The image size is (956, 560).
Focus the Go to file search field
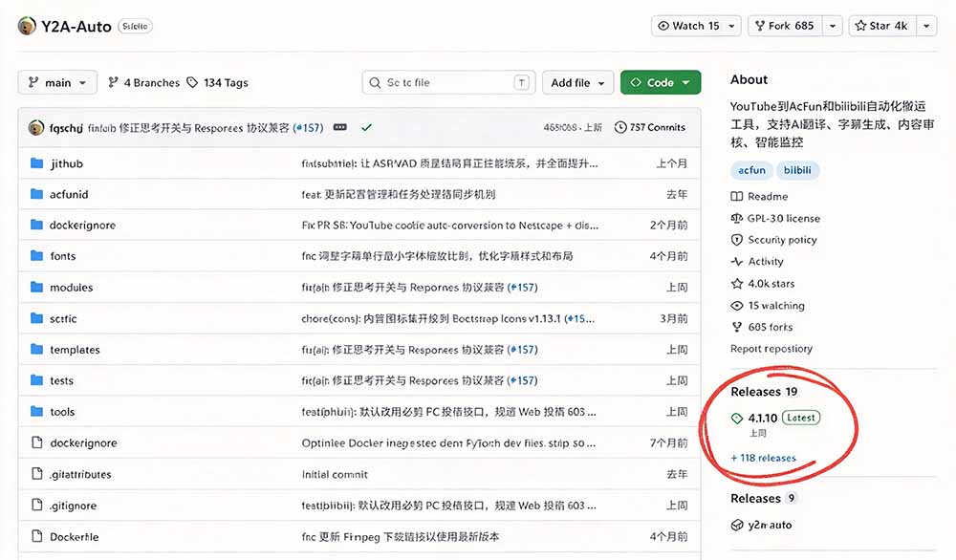click(x=448, y=82)
